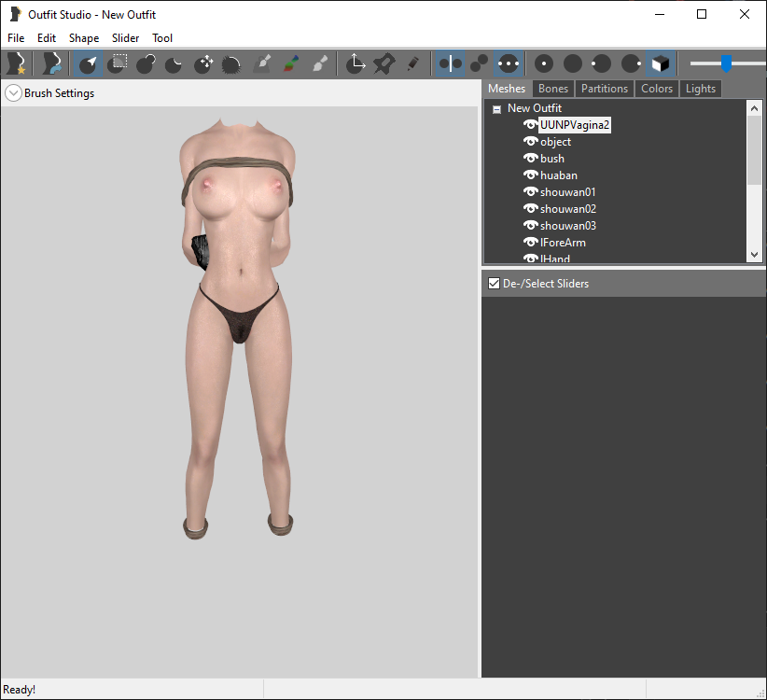Screen dimensions: 767x700
Task: Switch to the Bones tab
Action: click(x=553, y=89)
